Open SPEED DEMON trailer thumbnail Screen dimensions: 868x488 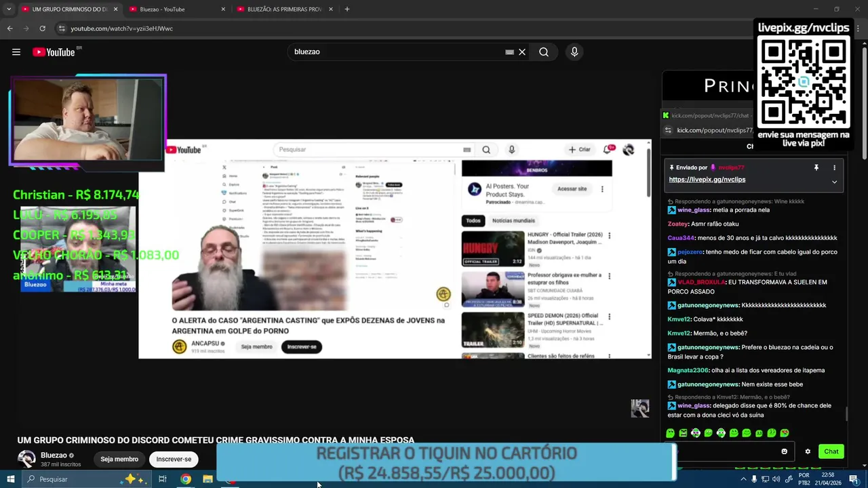[493, 330]
